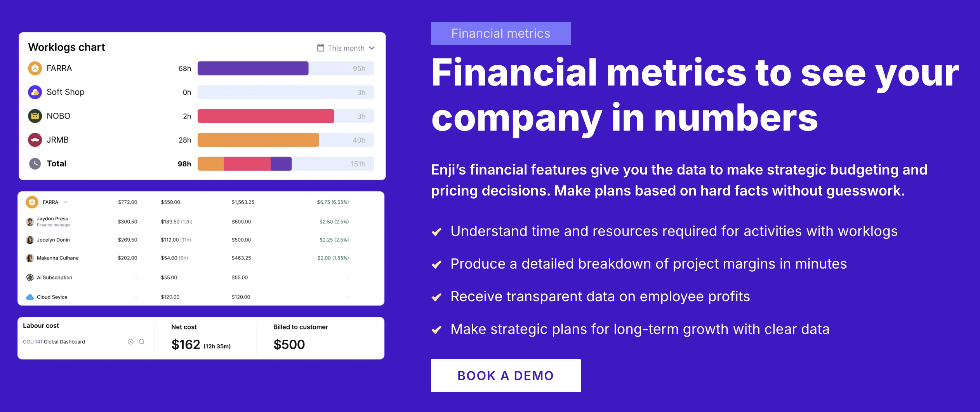Viewport: 980px width, 412px height.
Task: Open the COL-141 issue link
Action: tap(33, 342)
